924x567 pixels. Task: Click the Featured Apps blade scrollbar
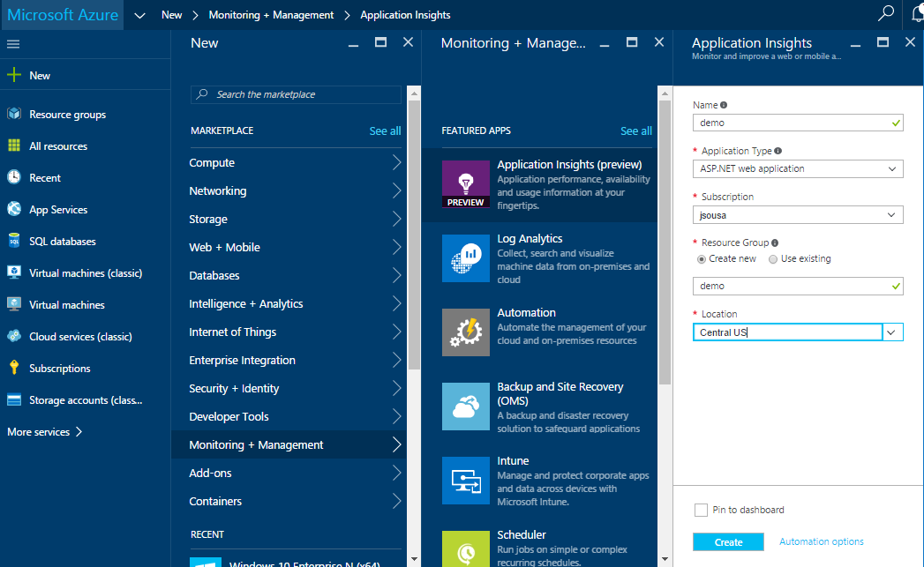665,242
